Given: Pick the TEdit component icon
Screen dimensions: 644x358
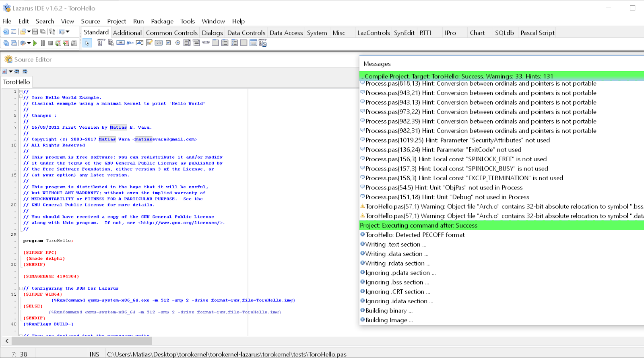Looking at the screenshot, I should point(140,43).
